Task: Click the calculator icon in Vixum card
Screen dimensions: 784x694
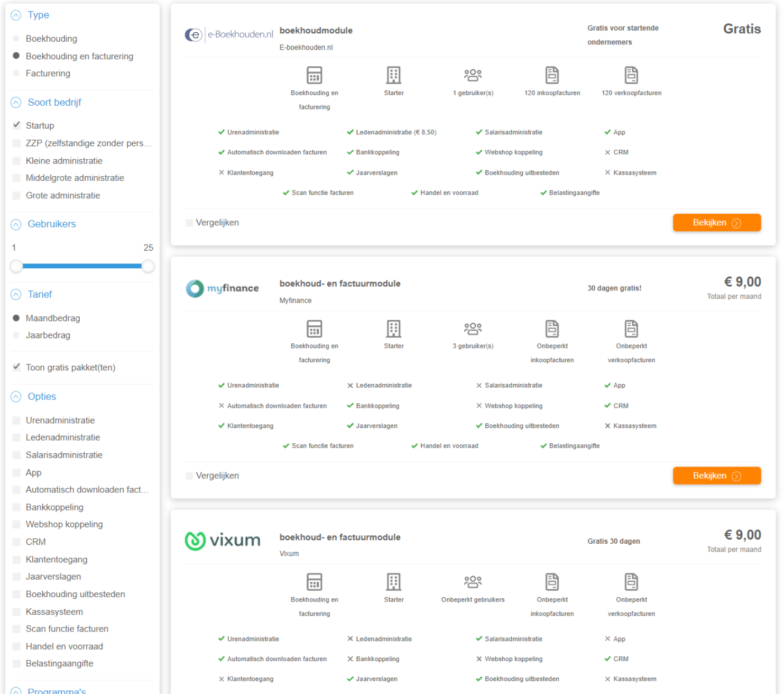Action: coord(315,582)
